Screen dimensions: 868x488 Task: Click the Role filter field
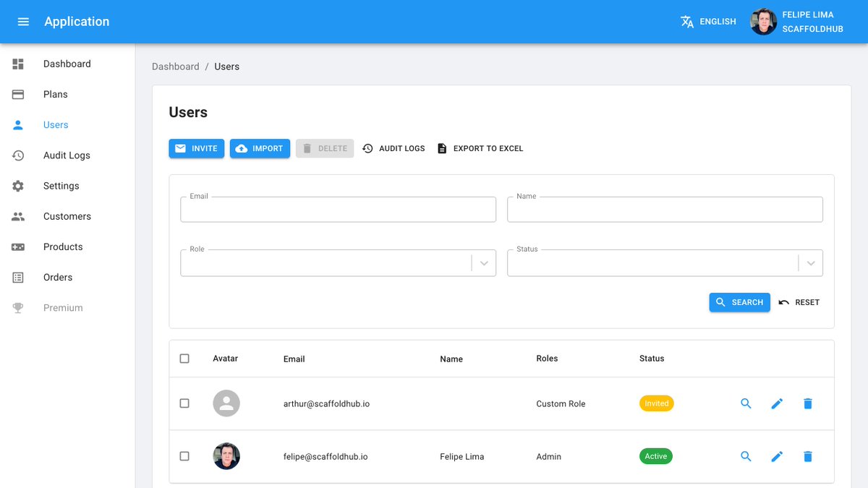point(338,263)
